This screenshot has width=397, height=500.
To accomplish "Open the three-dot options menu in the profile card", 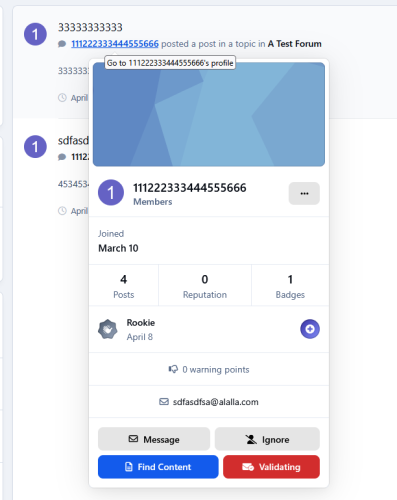I will point(304,193).
